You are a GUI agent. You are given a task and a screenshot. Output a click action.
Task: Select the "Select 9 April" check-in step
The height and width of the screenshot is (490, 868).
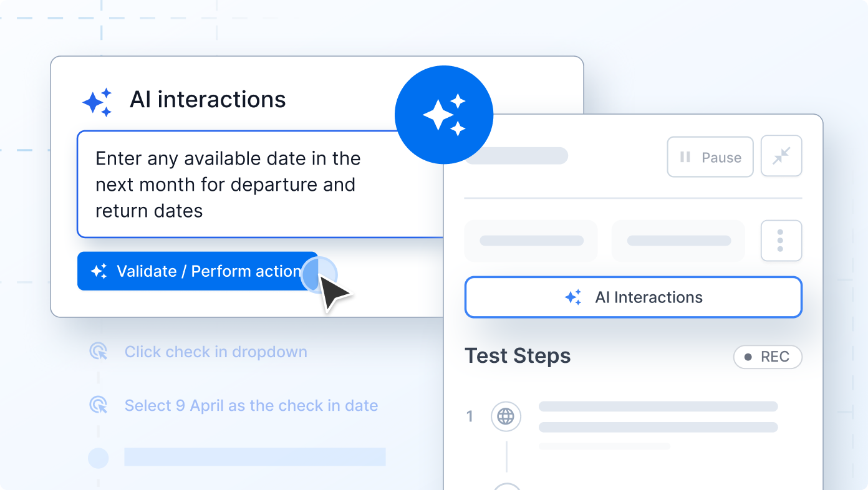click(x=251, y=406)
